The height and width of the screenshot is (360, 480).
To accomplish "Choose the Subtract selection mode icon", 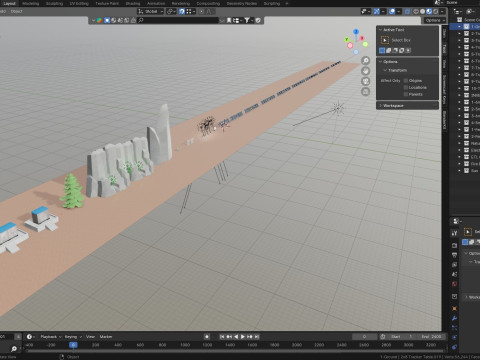I will click(x=395, y=50).
